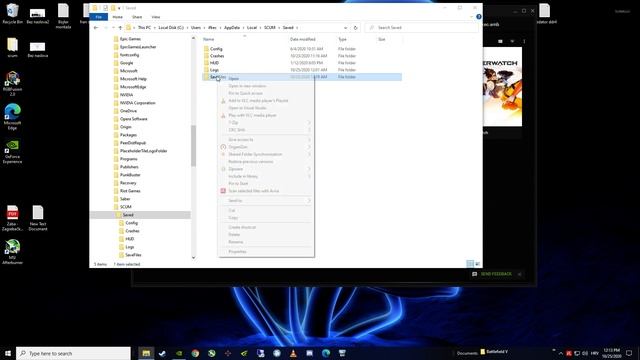Screen dimensions: 640x360
Task: Open Steam from the taskbar
Action: 162,353
